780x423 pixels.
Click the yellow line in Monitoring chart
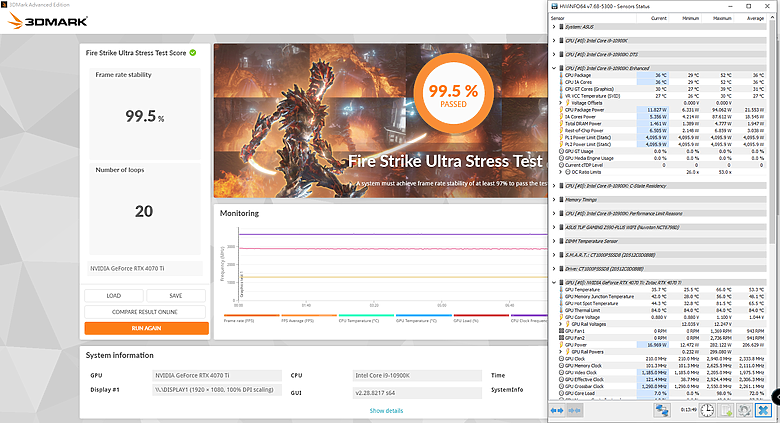pyautogui.click(x=393, y=277)
